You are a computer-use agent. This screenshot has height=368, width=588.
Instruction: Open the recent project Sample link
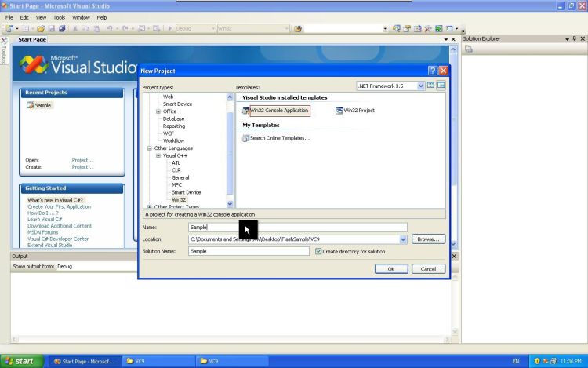pos(43,105)
